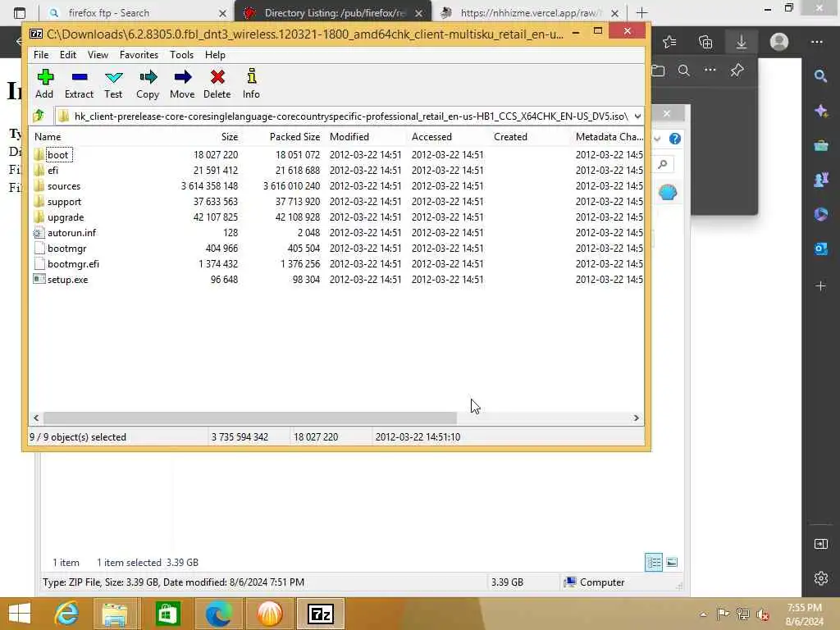Select the bootmgr.efi file

[73, 263]
